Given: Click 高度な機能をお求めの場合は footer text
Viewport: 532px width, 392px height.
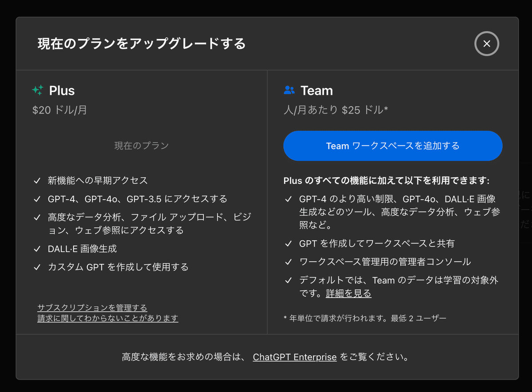Looking at the screenshot, I should click(x=184, y=357).
